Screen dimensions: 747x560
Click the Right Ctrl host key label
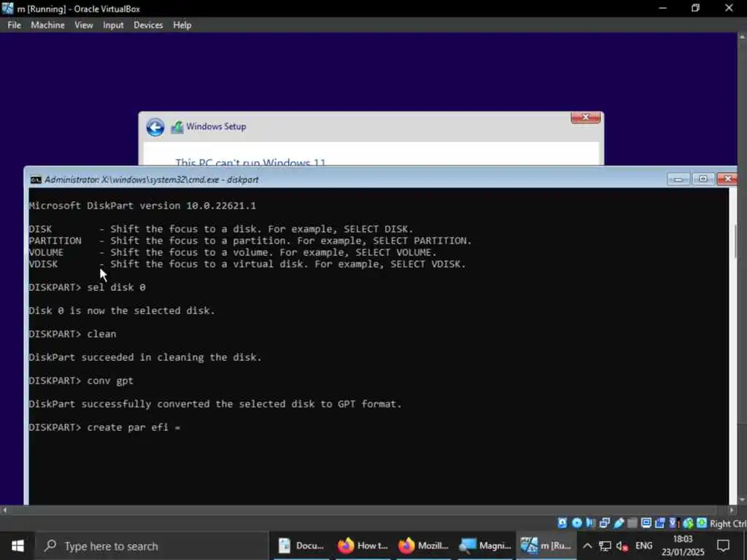point(728,524)
